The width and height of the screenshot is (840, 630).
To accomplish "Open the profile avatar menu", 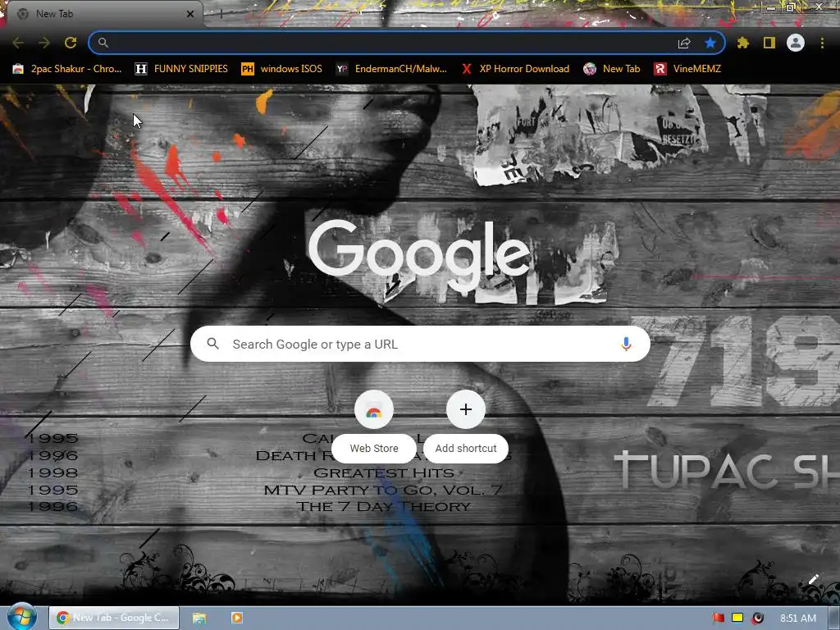I will tap(796, 43).
